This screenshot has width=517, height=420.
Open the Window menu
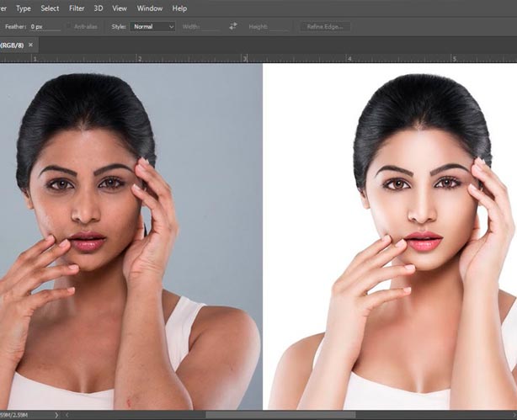pos(149,8)
